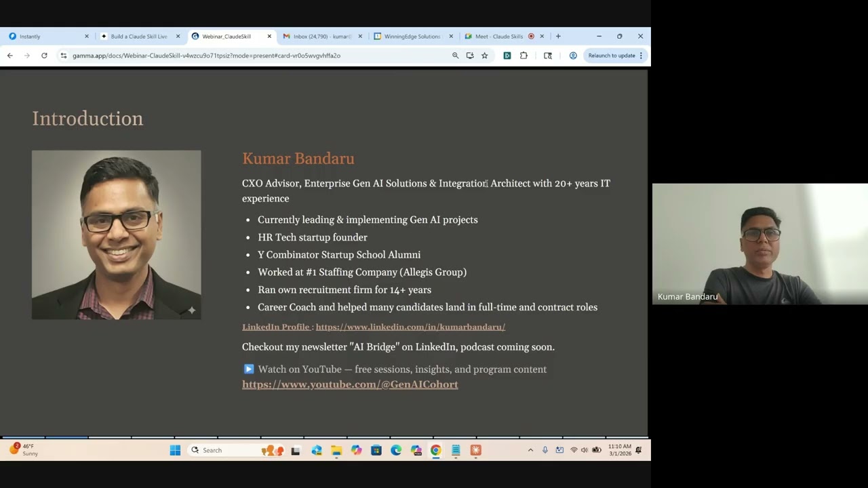Open the notifications bell icon
Image resolution: width=868 pixels, height=488 pixels.
639,450
